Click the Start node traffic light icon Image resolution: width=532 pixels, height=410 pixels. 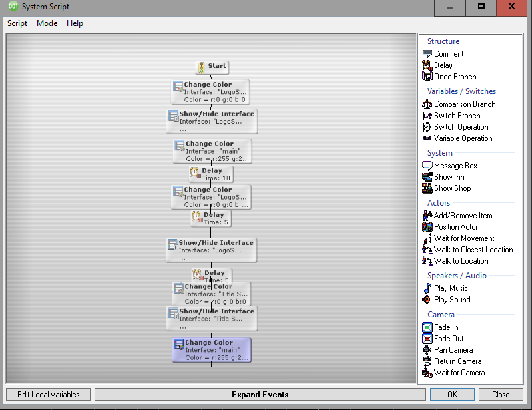click(201, 67)
